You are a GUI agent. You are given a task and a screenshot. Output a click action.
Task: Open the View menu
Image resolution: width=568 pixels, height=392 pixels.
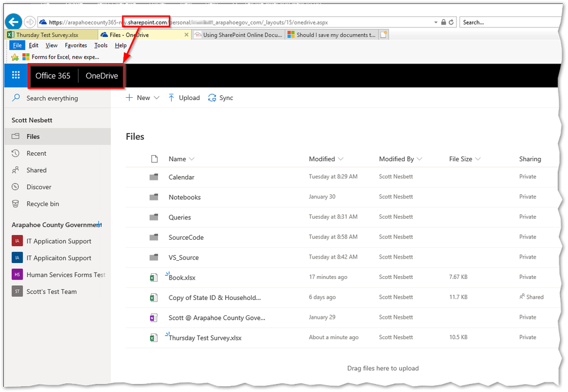click(51, 45)
